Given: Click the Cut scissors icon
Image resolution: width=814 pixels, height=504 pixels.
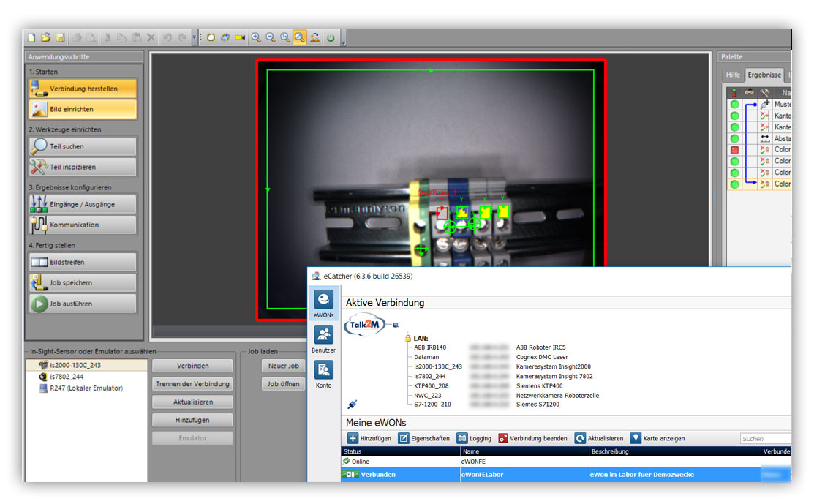Looking at the screenshot, I should (108, 37).
